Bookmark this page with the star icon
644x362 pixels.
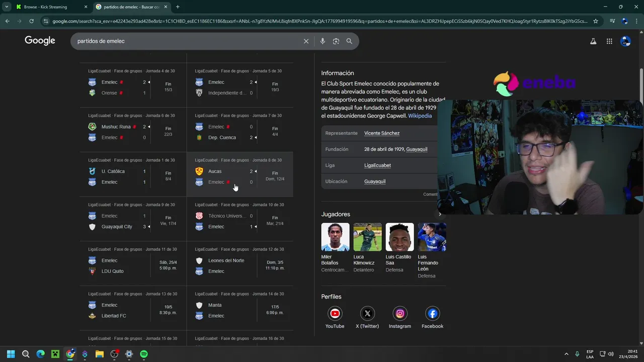[596, 21]
